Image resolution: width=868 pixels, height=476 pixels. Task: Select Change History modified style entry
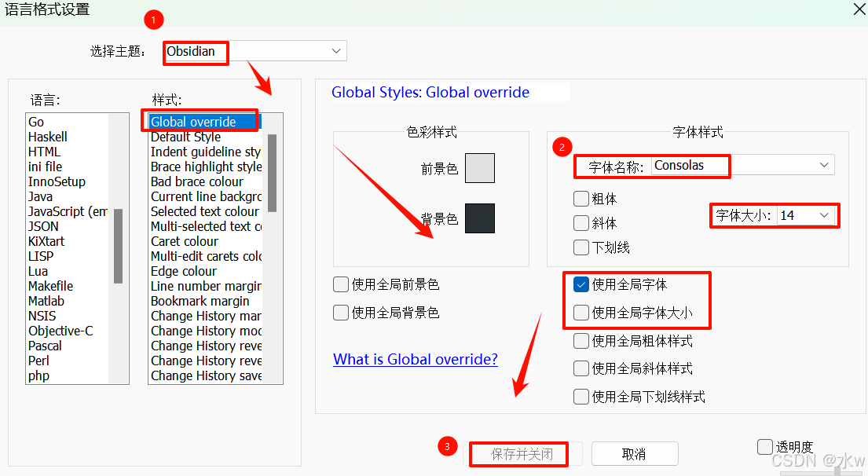click(205, 331)
